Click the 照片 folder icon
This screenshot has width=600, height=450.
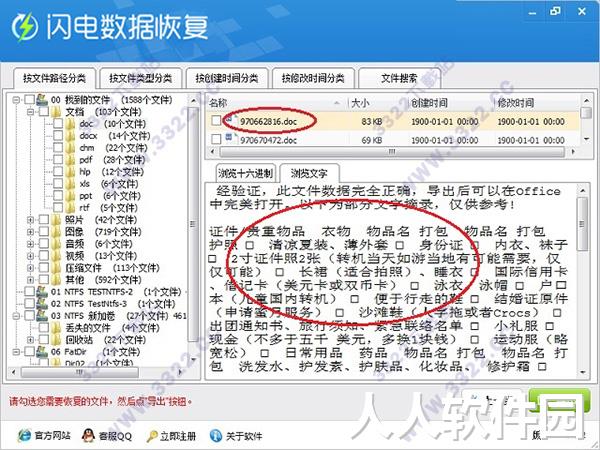(56, 220)
